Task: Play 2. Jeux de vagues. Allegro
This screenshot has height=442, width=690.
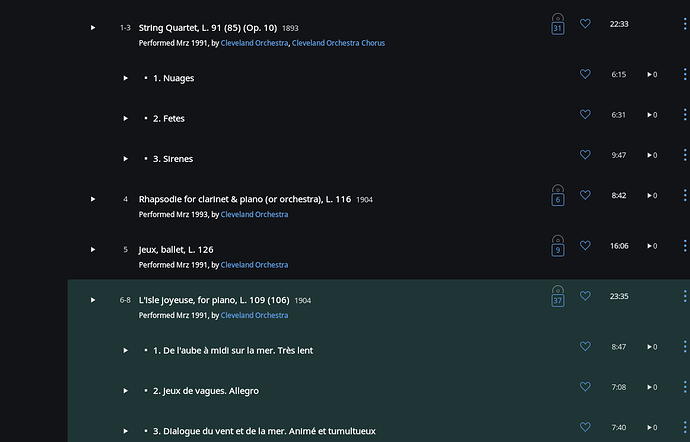Action: (x=125, y=391)
